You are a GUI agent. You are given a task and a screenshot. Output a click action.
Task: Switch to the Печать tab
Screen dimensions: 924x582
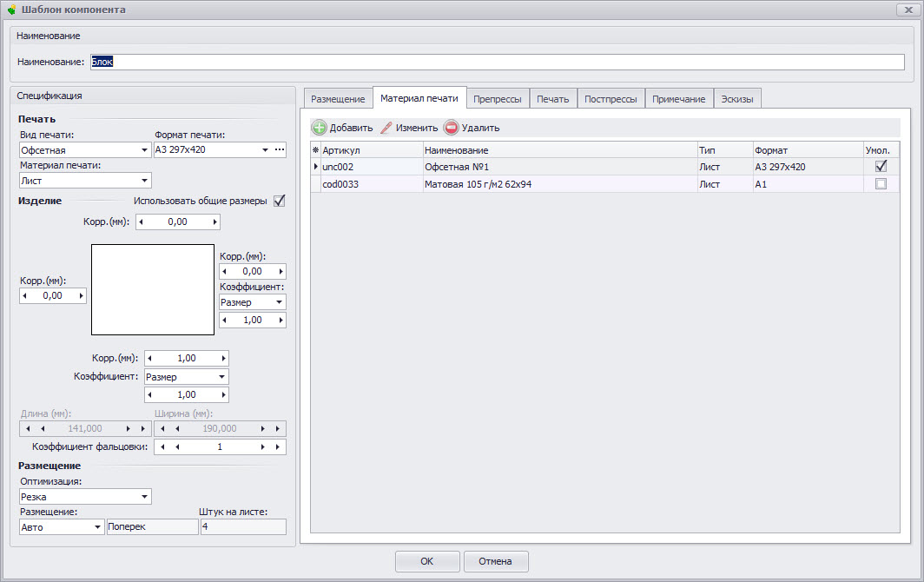[552, 99]
